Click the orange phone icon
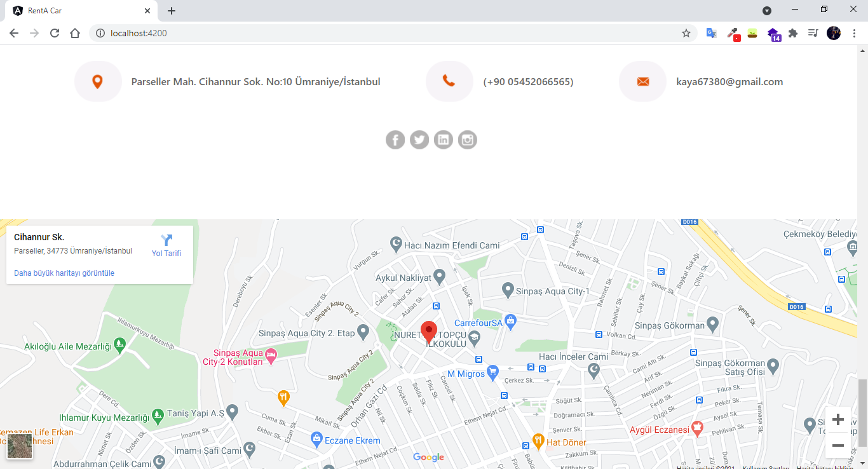The image size is (868, 469). [x=449, y=81]
